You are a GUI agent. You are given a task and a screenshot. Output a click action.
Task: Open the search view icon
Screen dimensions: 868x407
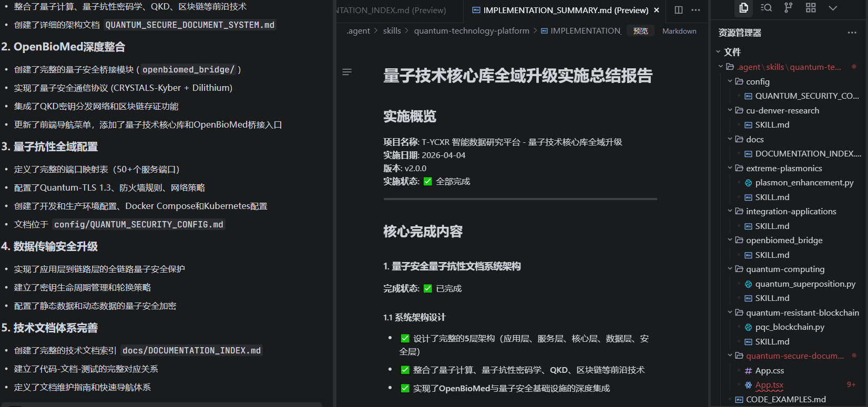pos(766,8)
